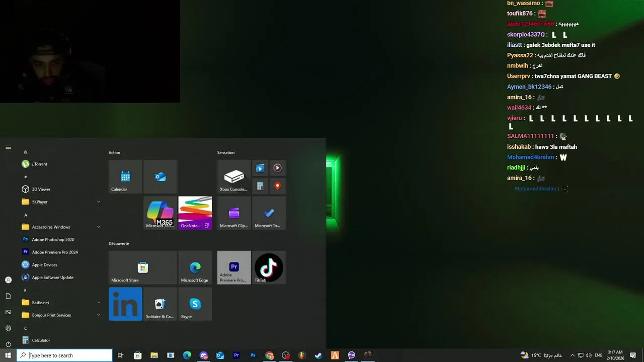Screen dimensions: 644x362
Task: Open Discord from the taskbar
Action: 204,355
